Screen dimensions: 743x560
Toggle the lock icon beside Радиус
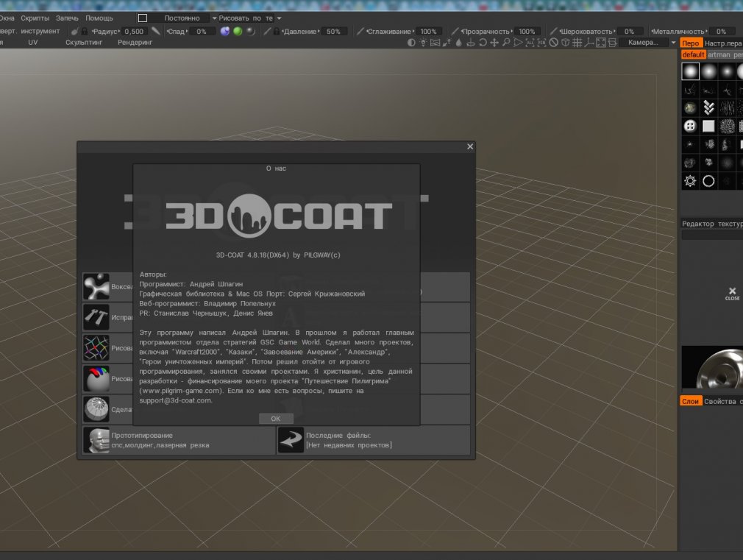tap(85, 32)
